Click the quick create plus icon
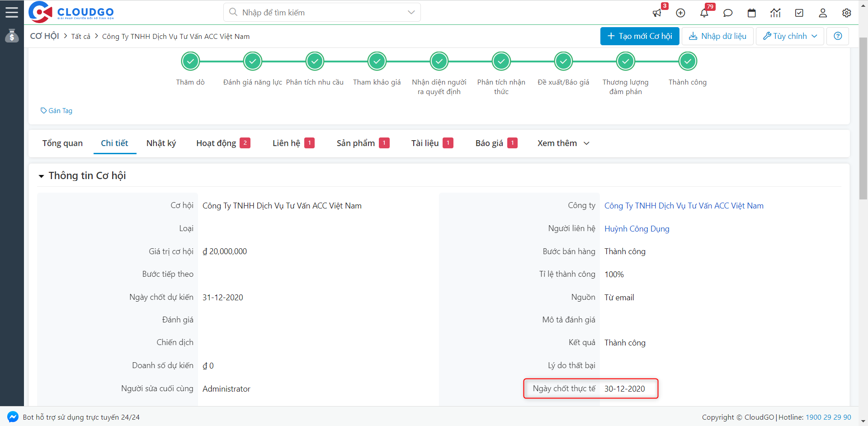The image size is (868, 426). [680, 13]
